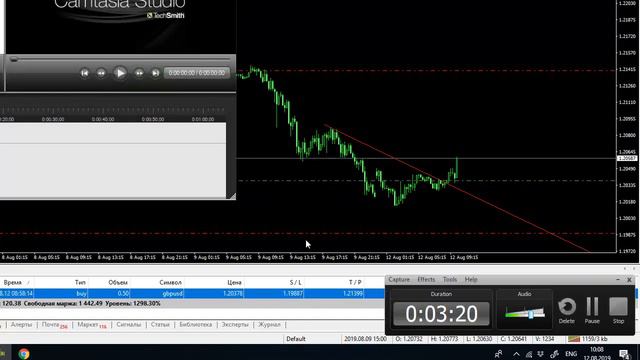This screenshot has width=640, height=360.
Task: Delete the current Camtasia recording
Action: (567, 310)
